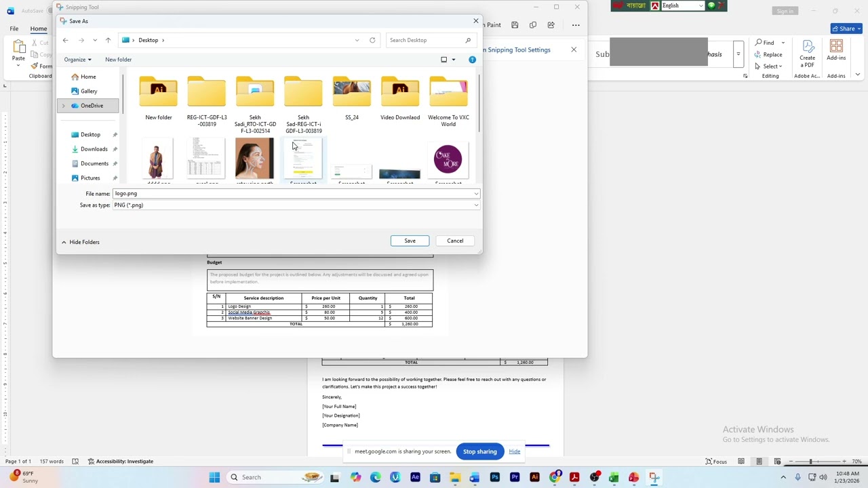This screenshot has width=868, height=488.
Task: Open the Snipping Tool See more menu
Action: (576, 25)
